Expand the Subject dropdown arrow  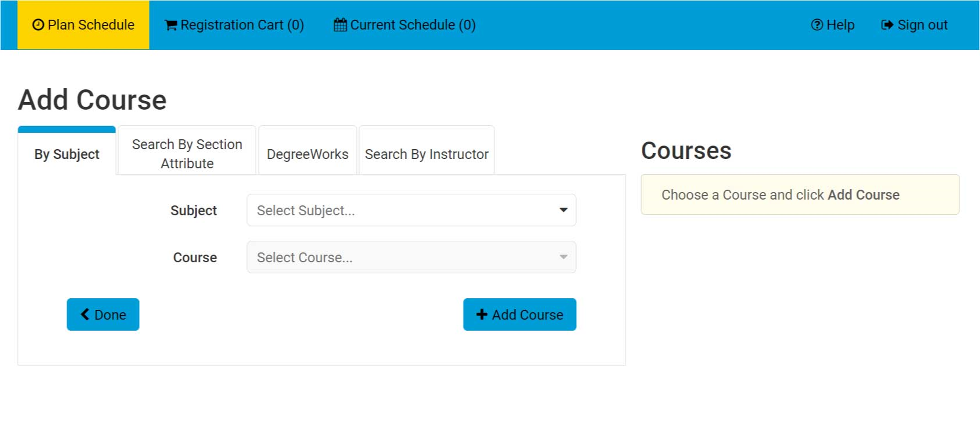pyautogui.click(x=563, y=210)
